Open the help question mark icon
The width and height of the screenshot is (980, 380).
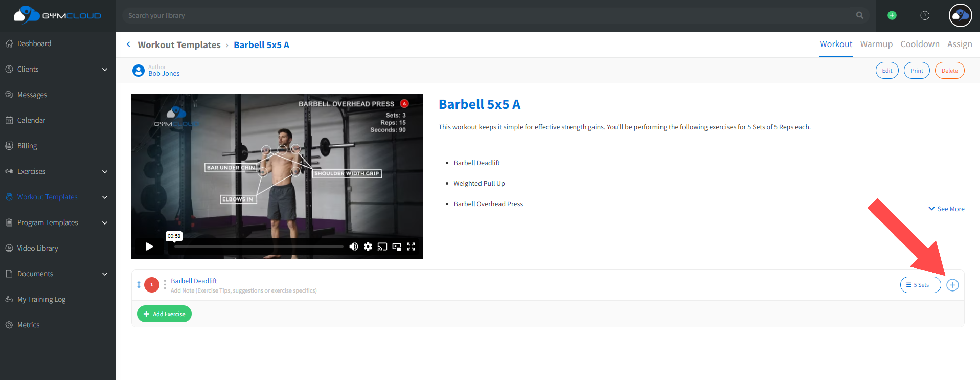tap(925, 16)
